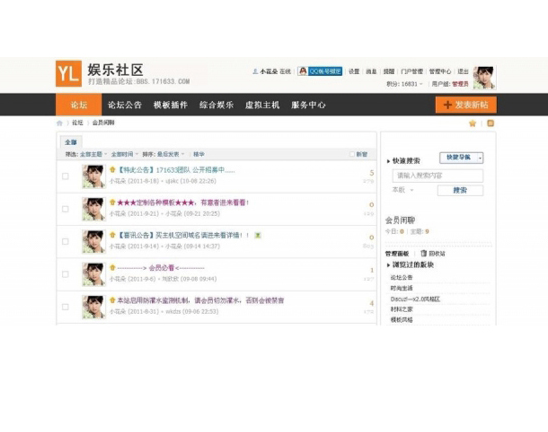This screenshot has height=432, width=548.
Task: Click 会员闲聊 in the breadcrumb
Action: (x=103, y=123)
